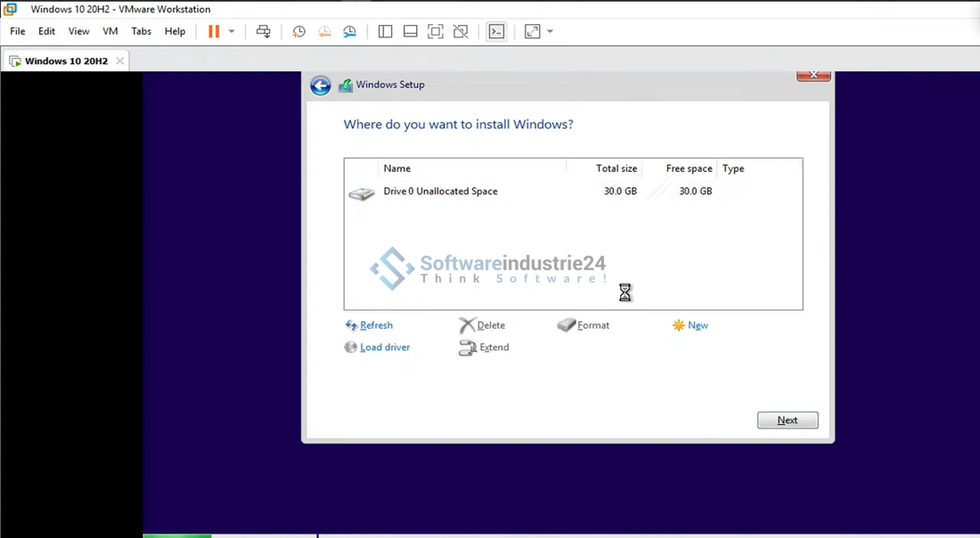Screen dimensions: 980x538
Task: Click the Pause virtual machine icon
Action: pyautogui.click(x=214, y=31)
